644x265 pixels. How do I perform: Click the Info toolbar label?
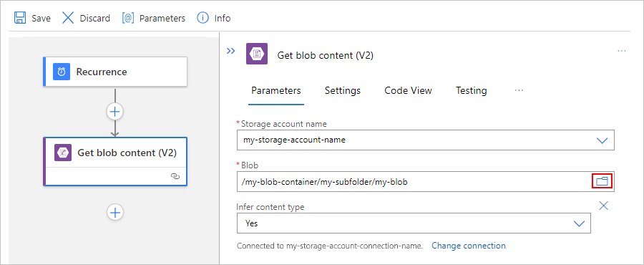point(223,19)
